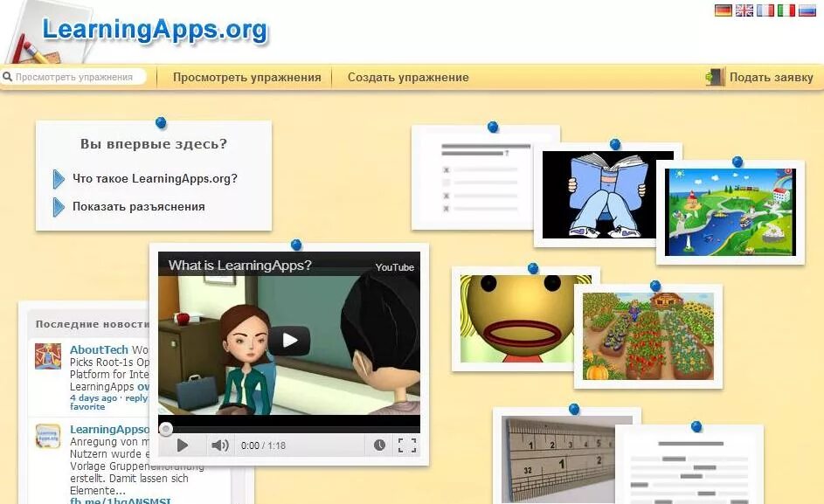Open the colorful river landscape map thumbnail
This screenshot has width=824, height=504.
point(731,212)
